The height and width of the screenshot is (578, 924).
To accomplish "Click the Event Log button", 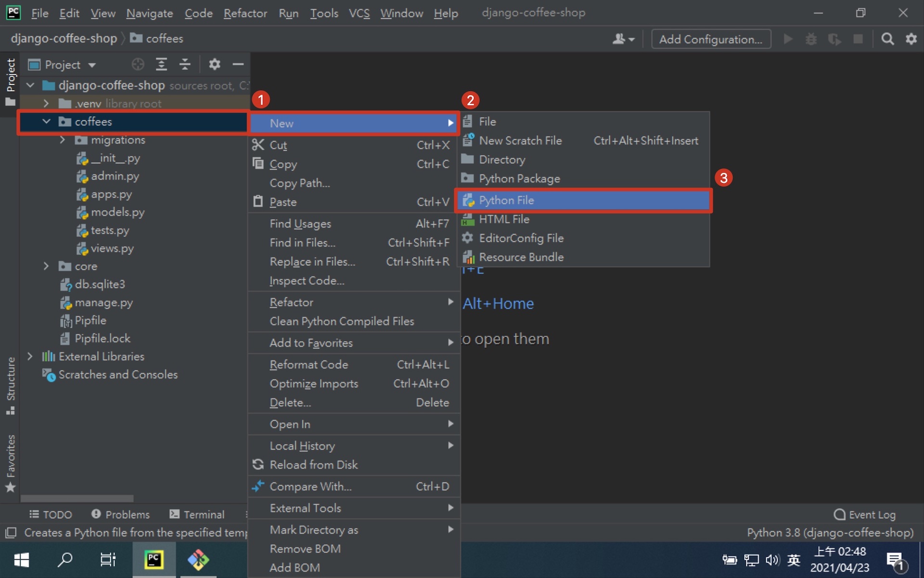I will (x=867, y=514).
